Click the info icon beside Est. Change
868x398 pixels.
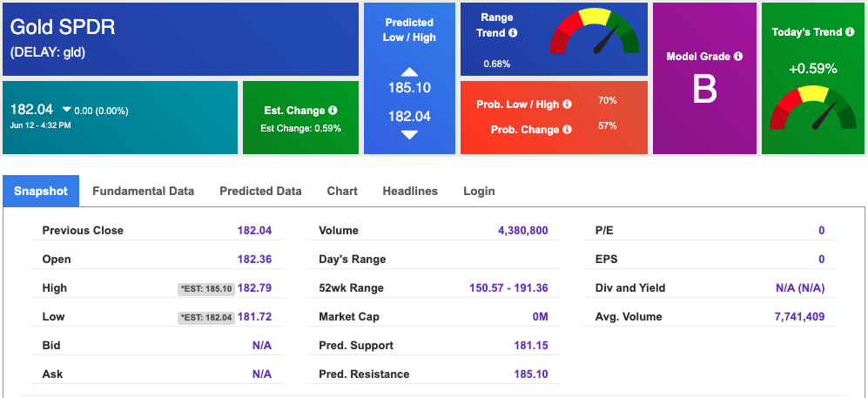333,110
